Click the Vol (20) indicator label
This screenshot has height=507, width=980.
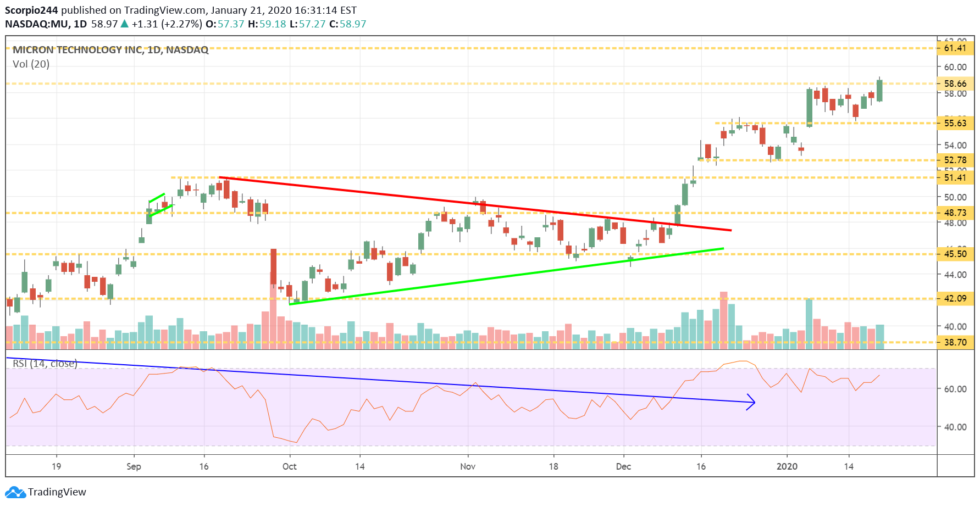click(31, 64)
